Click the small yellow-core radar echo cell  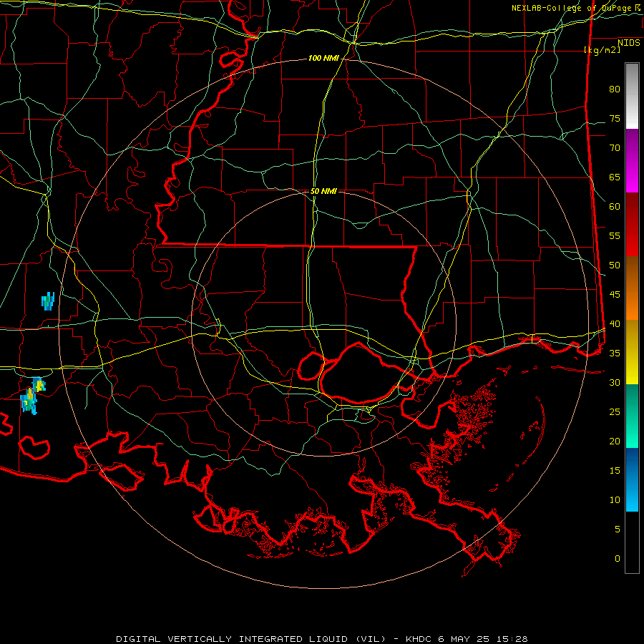pos(39,385)
